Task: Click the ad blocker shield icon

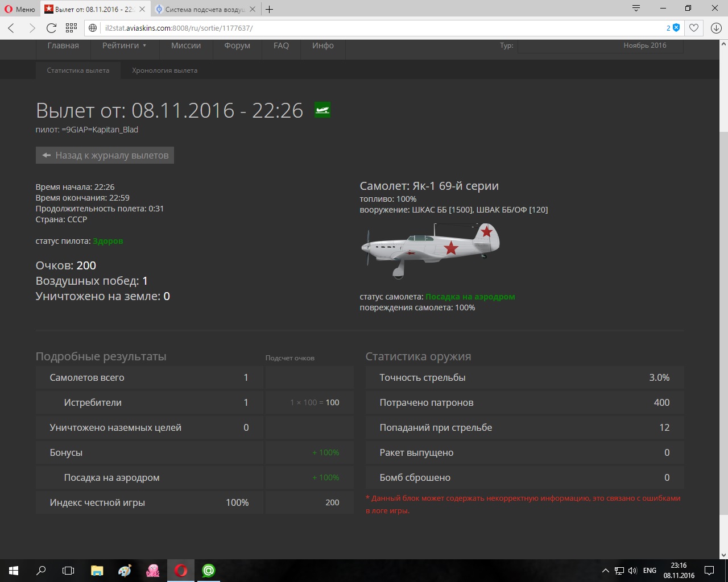Action: (676, 28)
